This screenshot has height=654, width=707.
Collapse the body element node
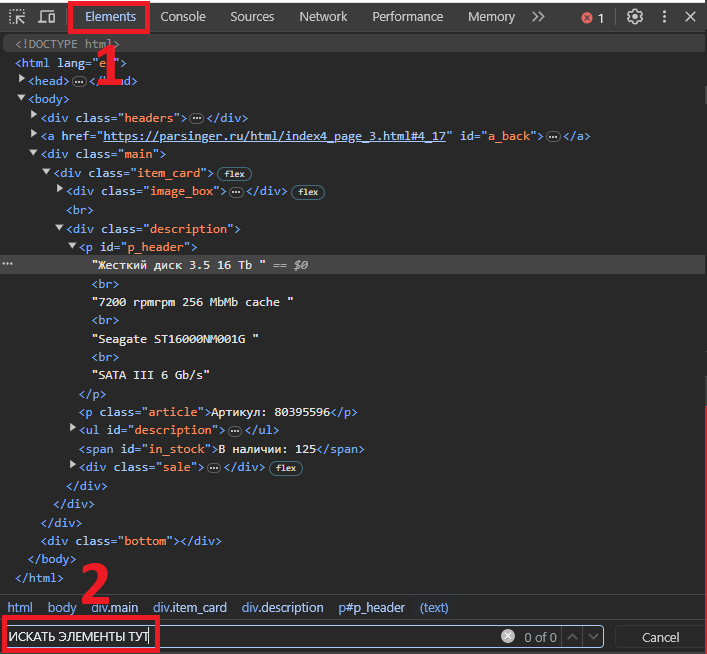(x=22, y=98)
